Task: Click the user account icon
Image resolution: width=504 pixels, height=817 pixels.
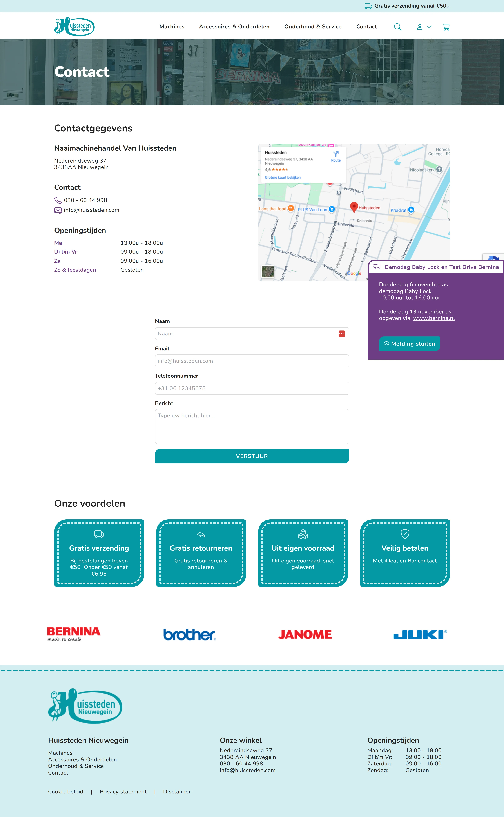Action: (x=420, y=27)
